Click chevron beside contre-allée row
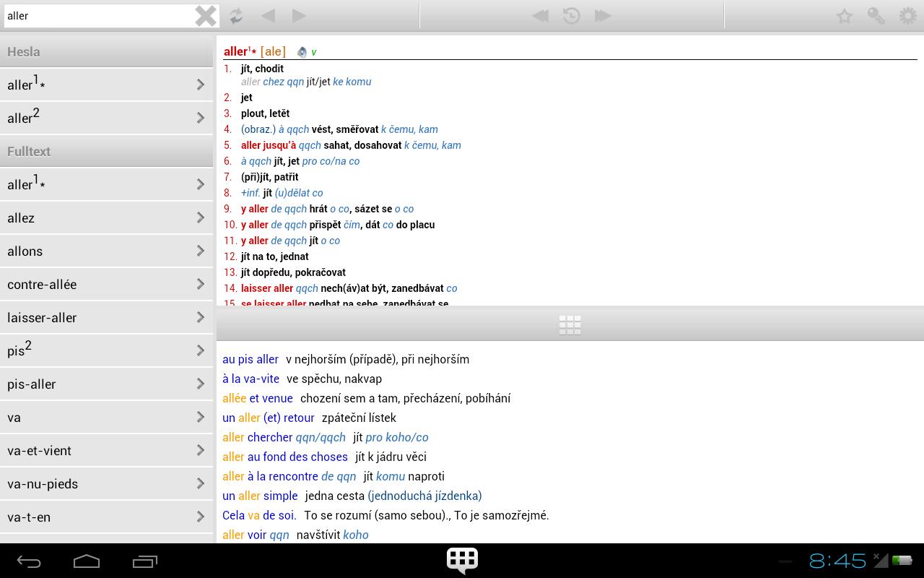The width and height of the screenshot is (924, 578). click(x=201, y=284)
